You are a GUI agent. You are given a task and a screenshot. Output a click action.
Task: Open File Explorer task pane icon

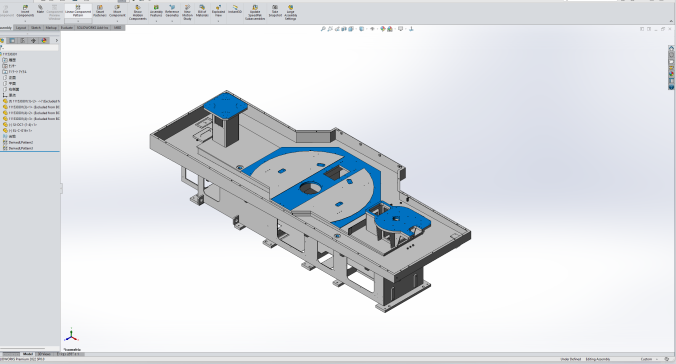671,62
